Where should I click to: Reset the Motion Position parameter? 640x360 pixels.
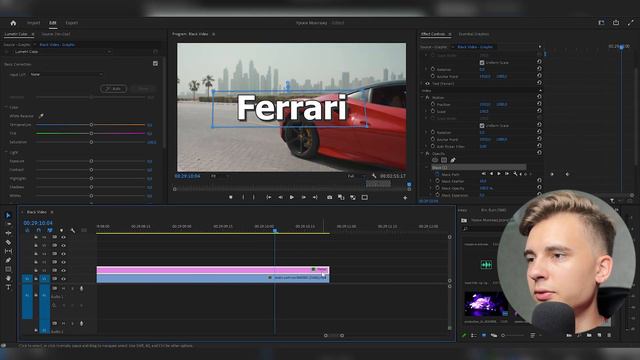(539, 104)
